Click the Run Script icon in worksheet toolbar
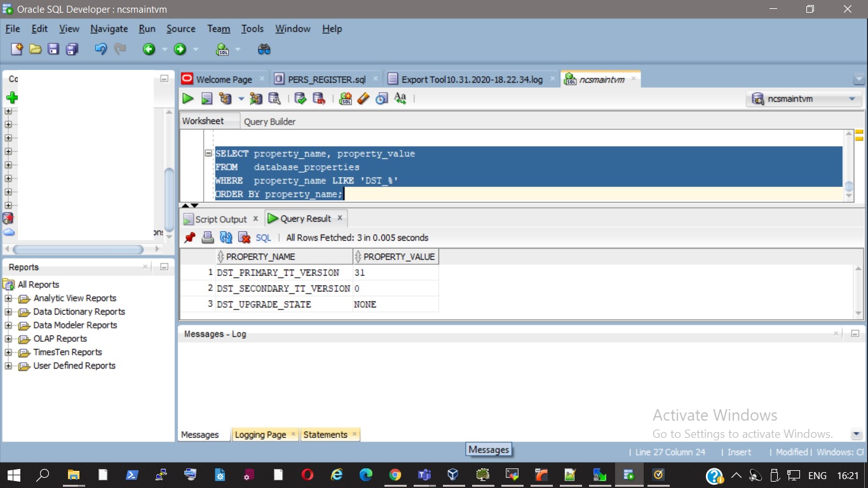 [x=207, y=98]
